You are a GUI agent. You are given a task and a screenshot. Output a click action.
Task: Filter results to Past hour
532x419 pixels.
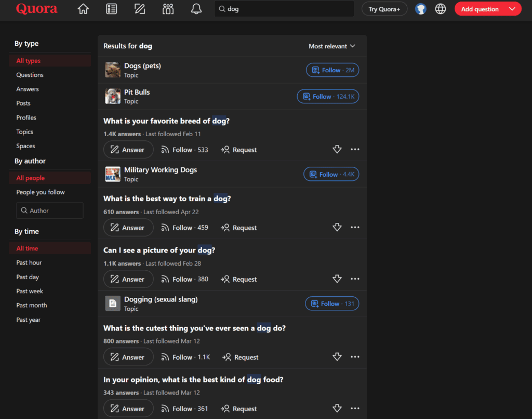(50, 263)
